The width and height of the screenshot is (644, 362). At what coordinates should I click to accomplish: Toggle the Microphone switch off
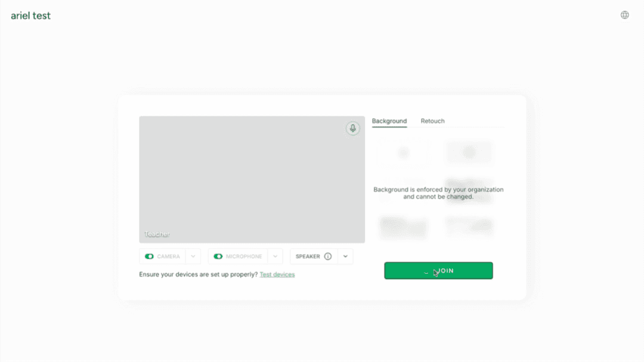218,256
